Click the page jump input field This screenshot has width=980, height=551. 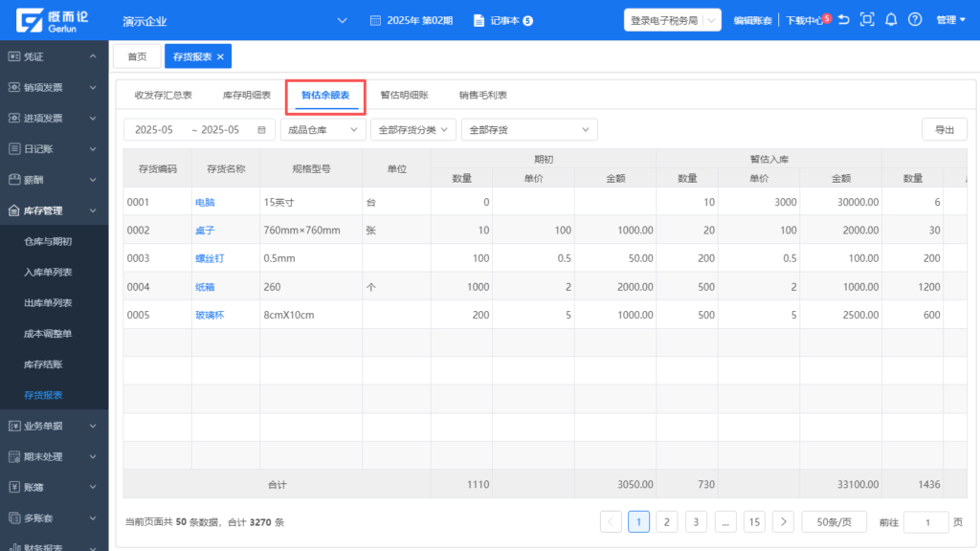click(x=925, y=521)
